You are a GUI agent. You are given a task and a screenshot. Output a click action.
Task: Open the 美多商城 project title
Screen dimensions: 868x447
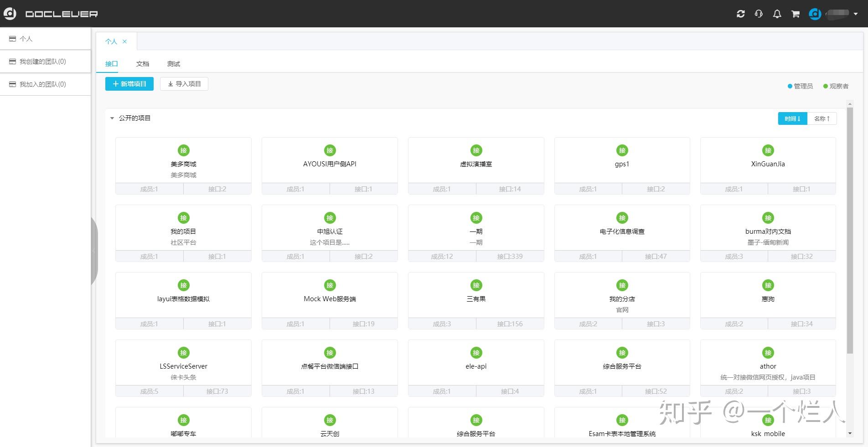183,164
